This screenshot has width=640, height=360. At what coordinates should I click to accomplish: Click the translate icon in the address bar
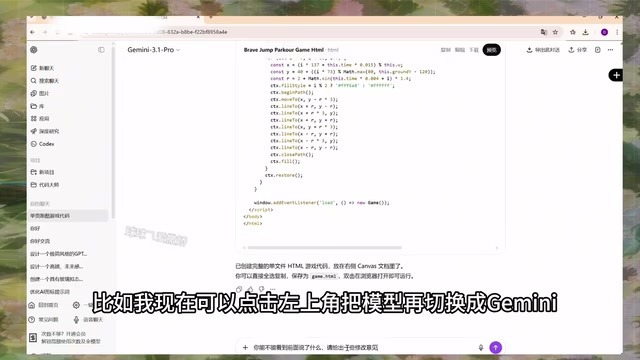pyautogui.click(x=544, y=32)
